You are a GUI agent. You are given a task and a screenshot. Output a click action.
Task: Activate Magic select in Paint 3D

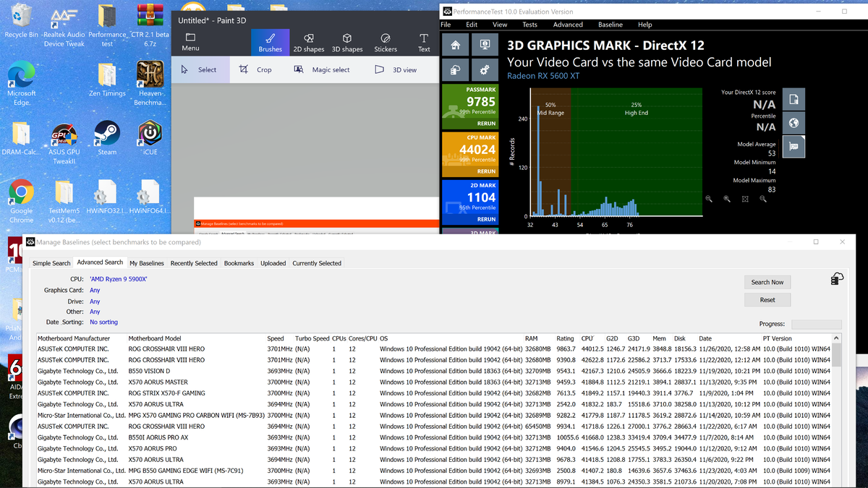pyautogui.click(x=322, y=69)
